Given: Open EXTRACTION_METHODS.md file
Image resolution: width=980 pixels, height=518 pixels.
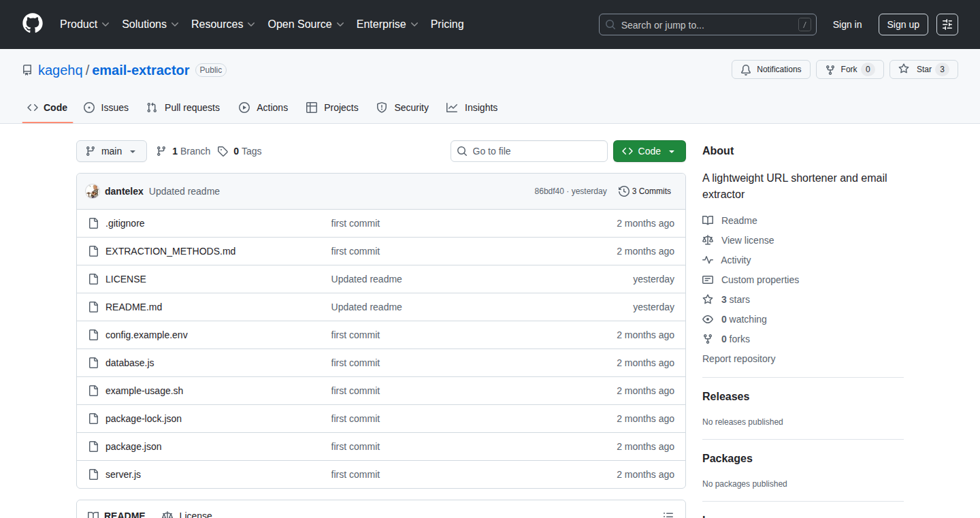Looking at the screenshot, I should (171, 251).
